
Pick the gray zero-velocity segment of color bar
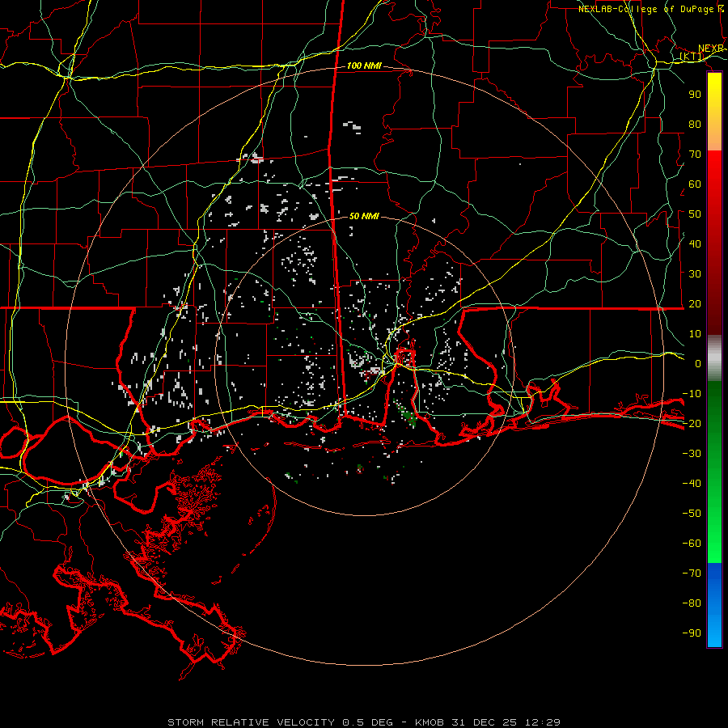tap(714, 358)
